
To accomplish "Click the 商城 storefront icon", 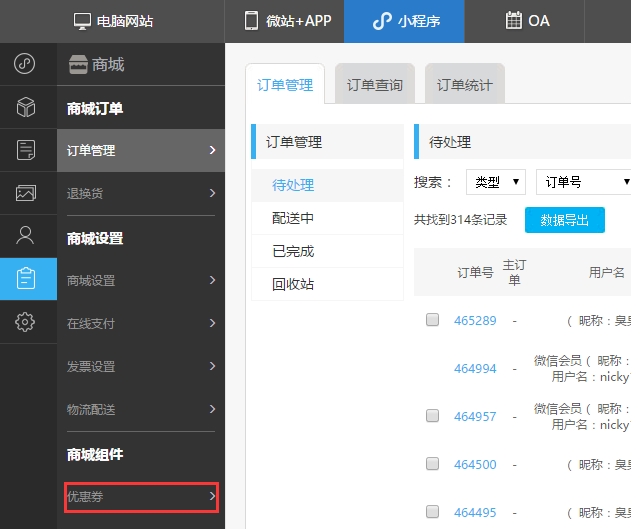I will pos(78,65).
